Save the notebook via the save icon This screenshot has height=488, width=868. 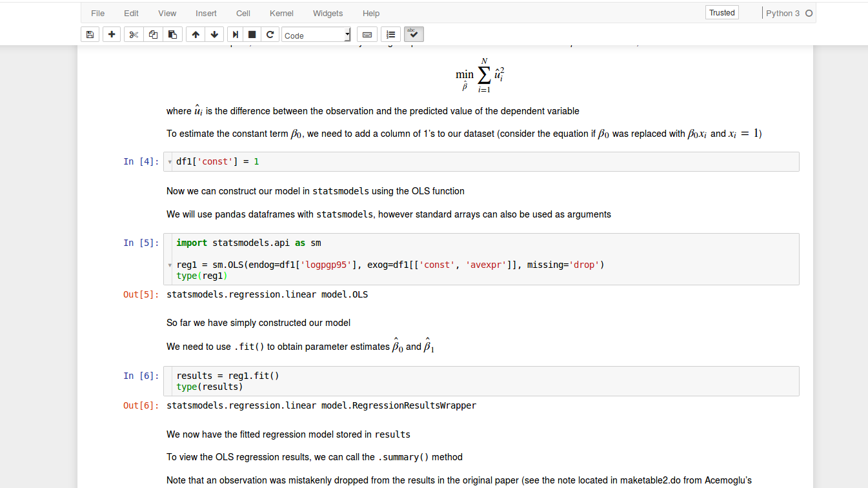[x=90, y=34]
